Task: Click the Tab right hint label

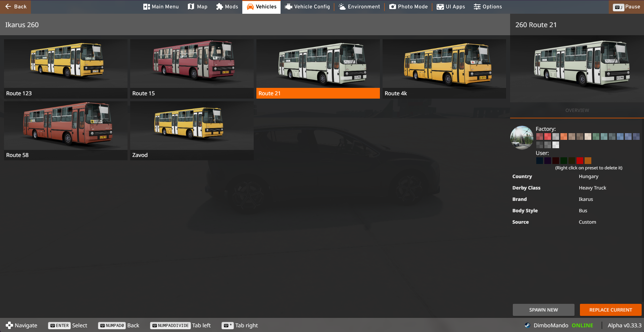Action: click(x=246, y=326)
